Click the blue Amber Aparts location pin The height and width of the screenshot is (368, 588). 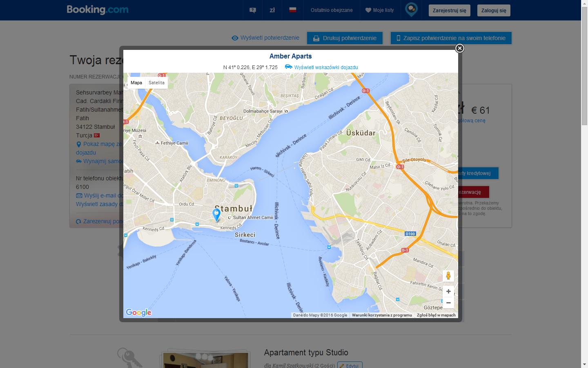[217, 215]
